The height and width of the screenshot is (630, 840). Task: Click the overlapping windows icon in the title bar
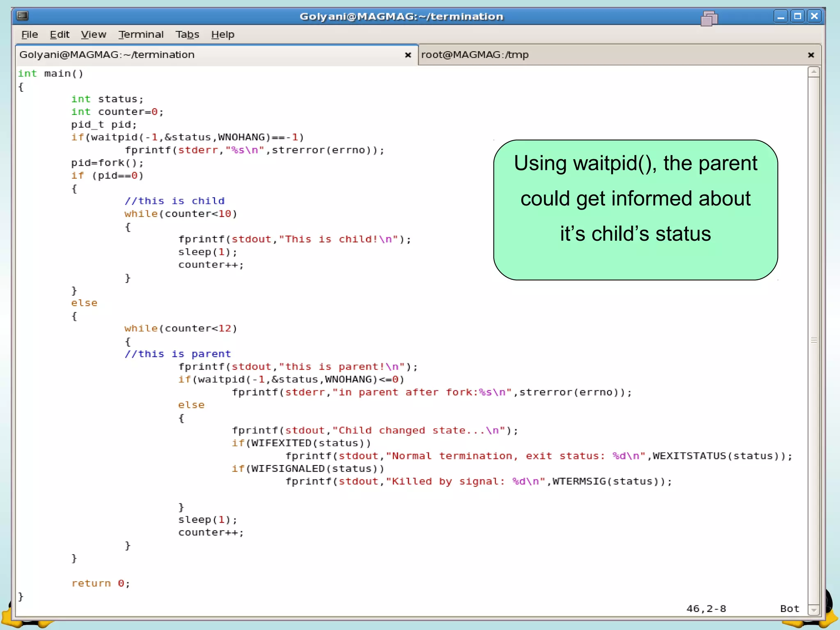tap(709, 18)
